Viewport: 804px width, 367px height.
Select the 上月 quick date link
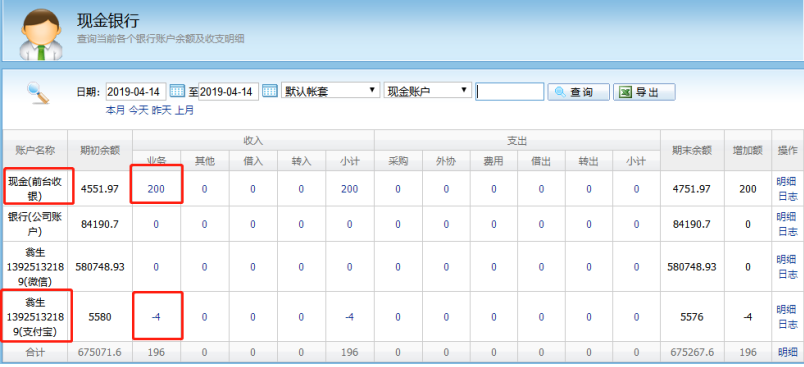184,110
